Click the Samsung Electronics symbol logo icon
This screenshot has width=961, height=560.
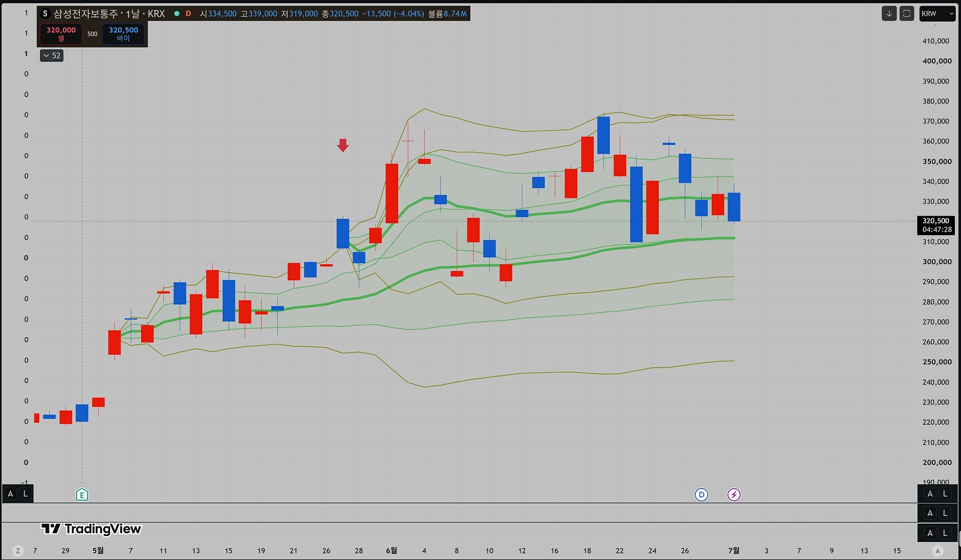45,14
